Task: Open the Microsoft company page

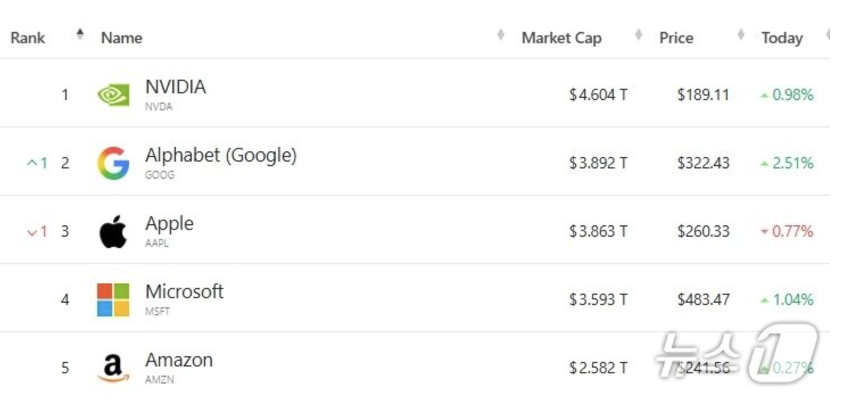Action: (x=184, y=292)
